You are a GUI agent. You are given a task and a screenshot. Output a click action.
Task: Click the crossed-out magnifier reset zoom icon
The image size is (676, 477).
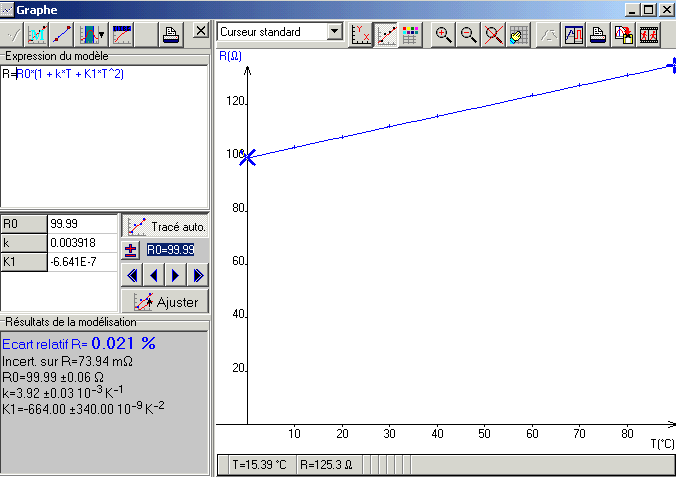pos(494,35)
